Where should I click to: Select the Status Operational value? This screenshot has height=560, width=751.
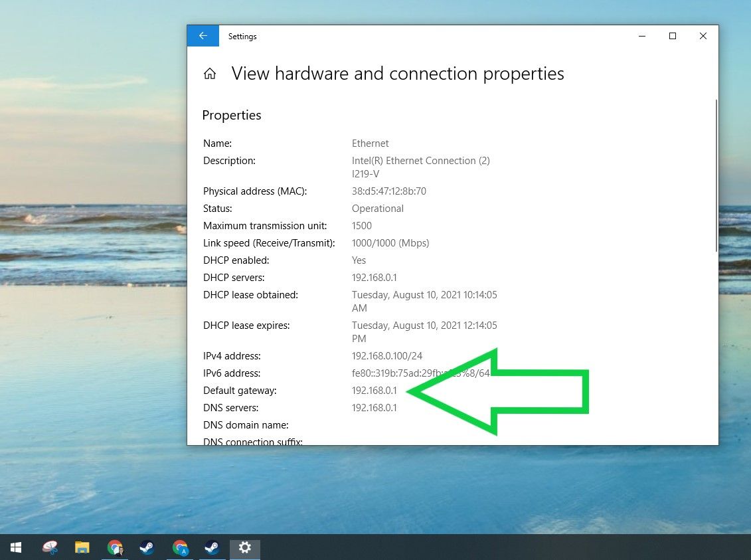pos(377,208)
